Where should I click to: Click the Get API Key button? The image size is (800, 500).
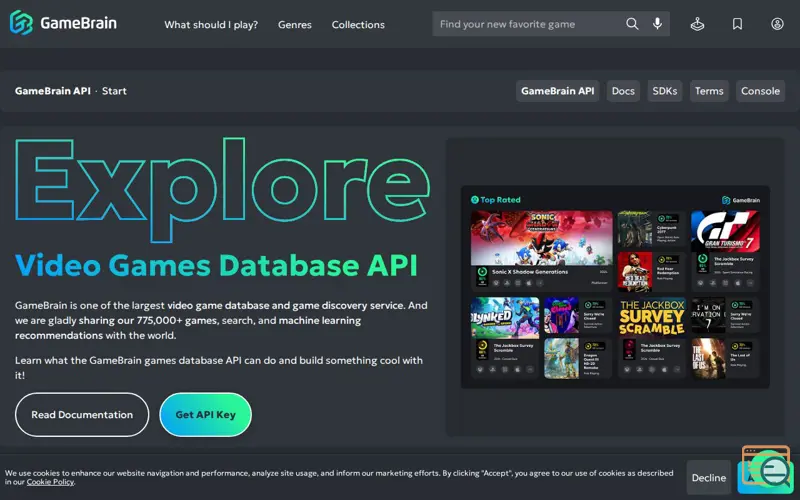click(205, 414)
